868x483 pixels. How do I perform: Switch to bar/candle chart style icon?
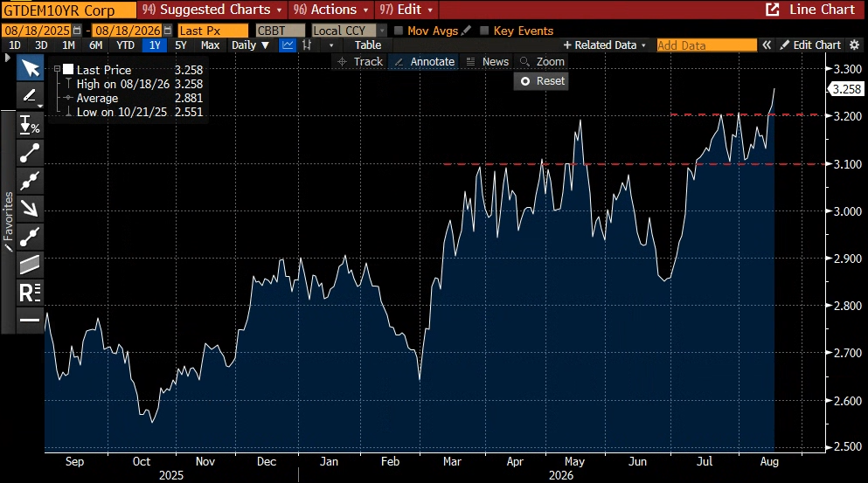pos(307,45)
